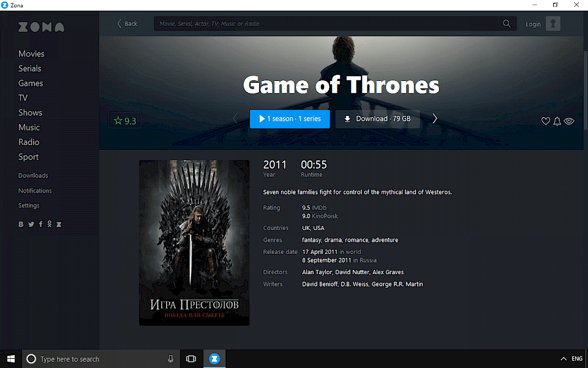Click the ENG language indicator
This screenshot has width=588, height=368.
point(577,359)
